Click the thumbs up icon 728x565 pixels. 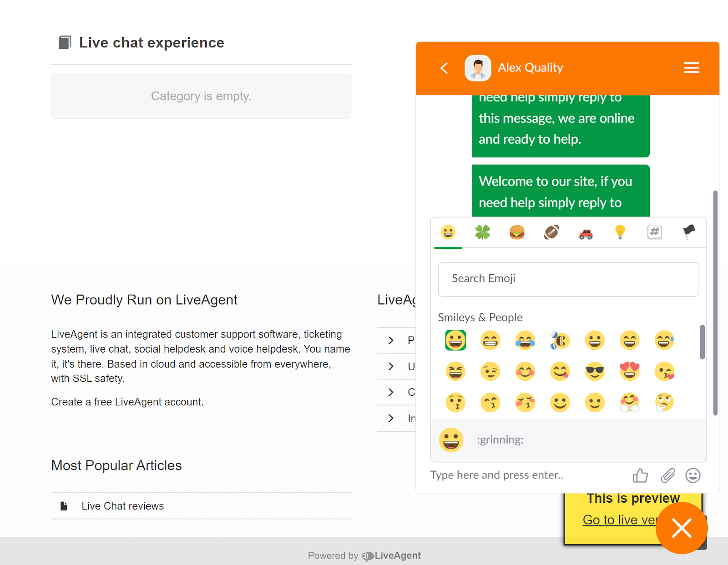pyautogui.click(x=640, y=475)
